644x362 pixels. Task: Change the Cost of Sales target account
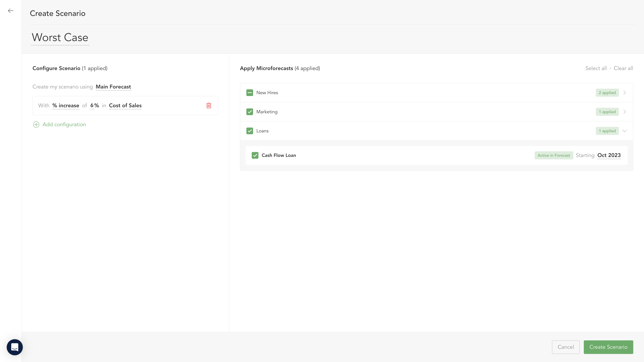(x=125, y=105)
